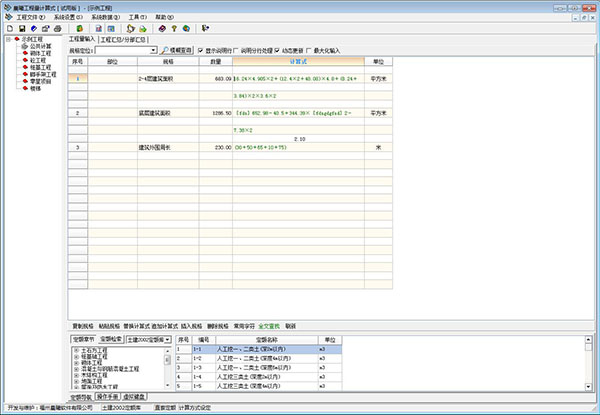Screen dimensions: 600x415
Task: Click 删除规格 in the bottom toolbar
Action: pos(218,326)
